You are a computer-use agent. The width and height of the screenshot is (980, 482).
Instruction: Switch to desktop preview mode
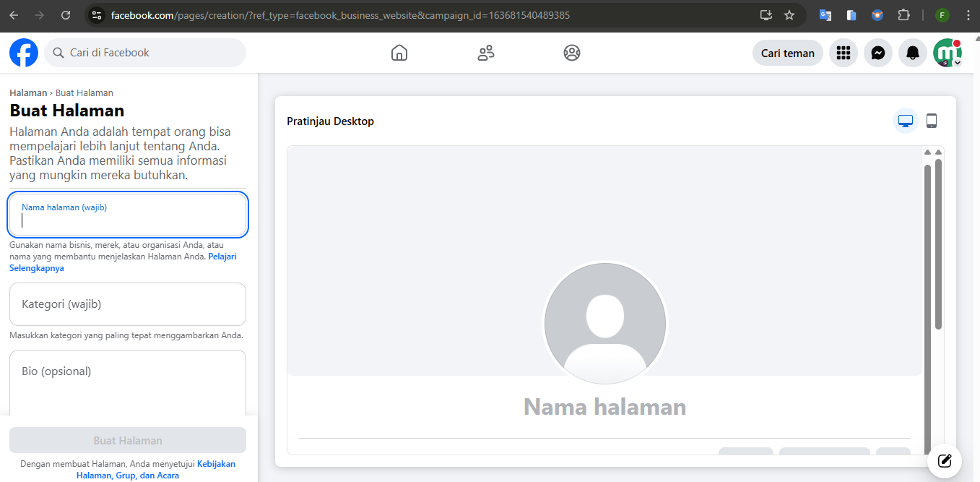pos(906,121)
